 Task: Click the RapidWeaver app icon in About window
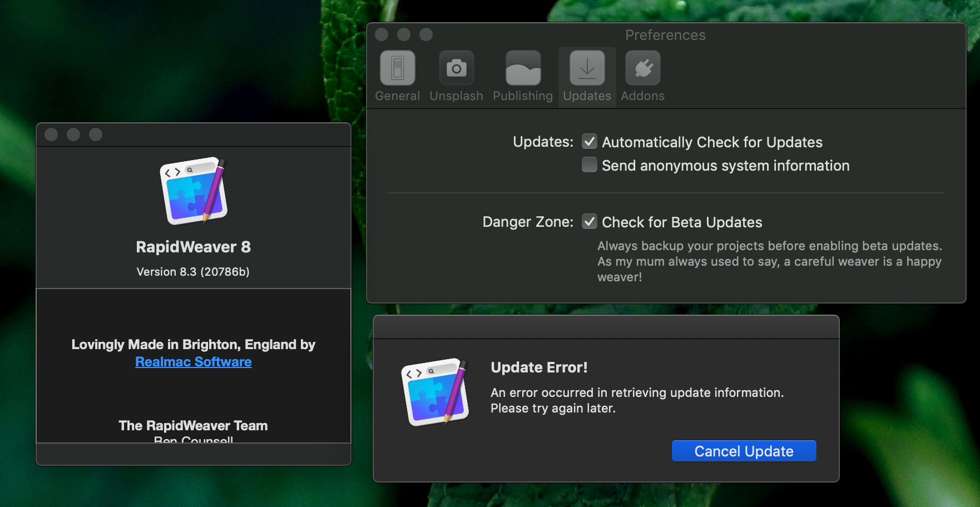tap(194, 191)
